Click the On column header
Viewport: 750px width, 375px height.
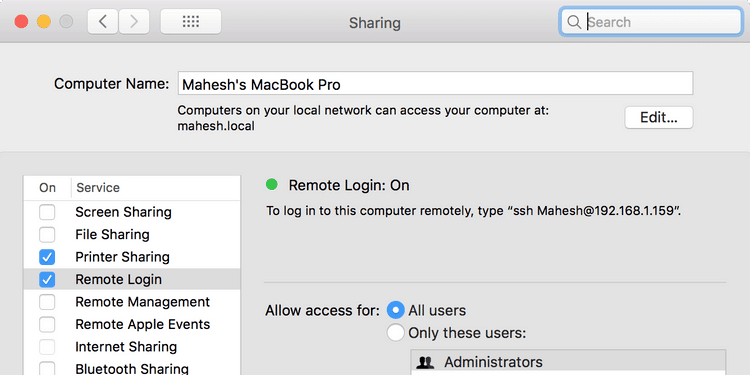click(47, 188)
